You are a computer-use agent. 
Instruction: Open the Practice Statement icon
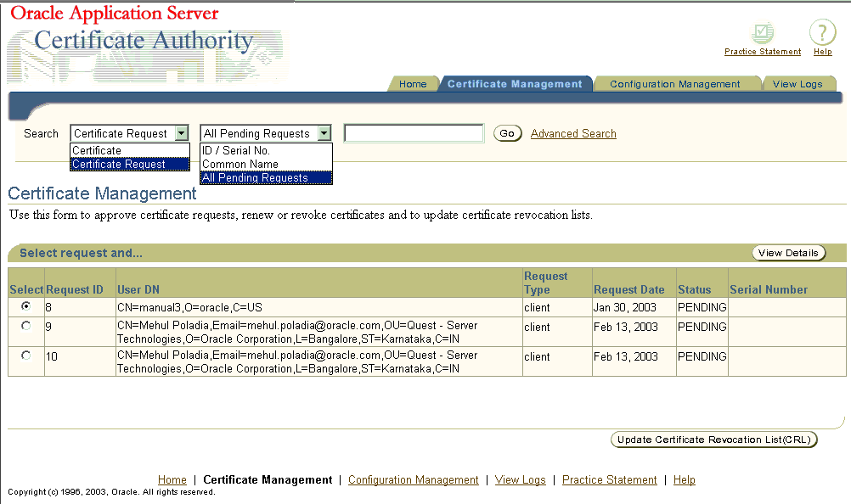click(762, 33)
